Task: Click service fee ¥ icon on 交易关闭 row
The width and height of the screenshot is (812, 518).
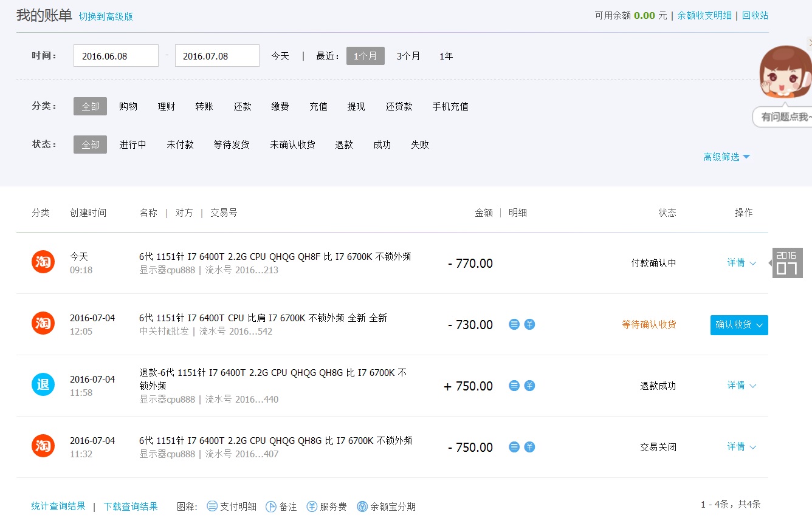Action: point(529,447)
